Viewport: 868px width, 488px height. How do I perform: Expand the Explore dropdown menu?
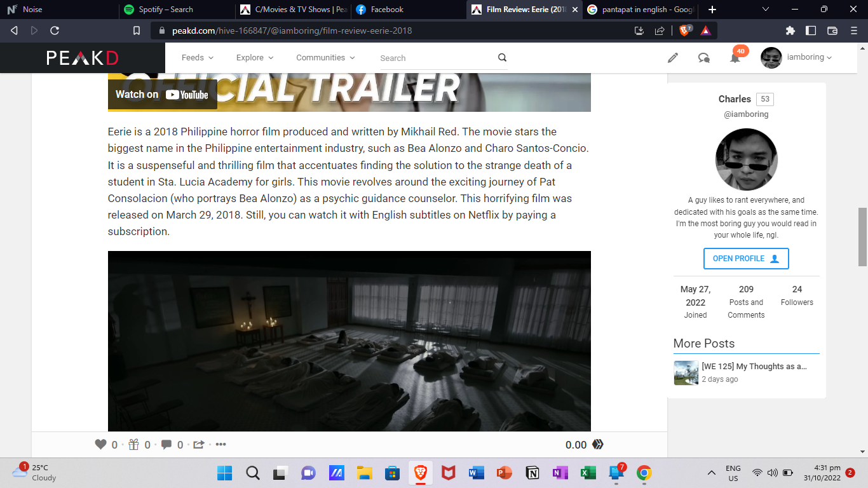click(x=255, y=58)
